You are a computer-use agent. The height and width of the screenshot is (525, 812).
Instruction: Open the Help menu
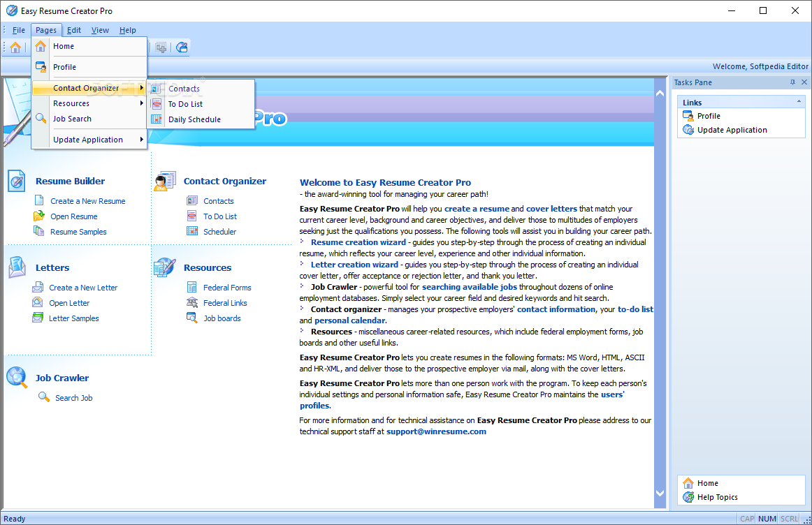pos(127,30)
